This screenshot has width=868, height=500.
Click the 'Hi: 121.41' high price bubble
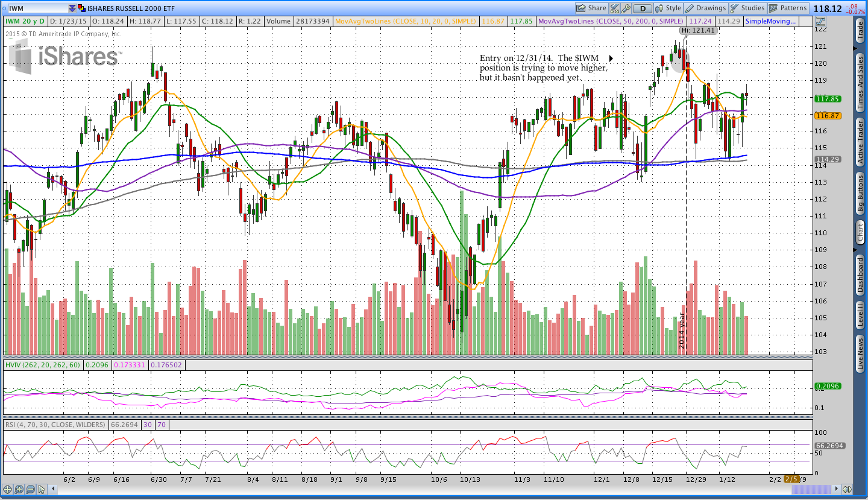[699, 30]
